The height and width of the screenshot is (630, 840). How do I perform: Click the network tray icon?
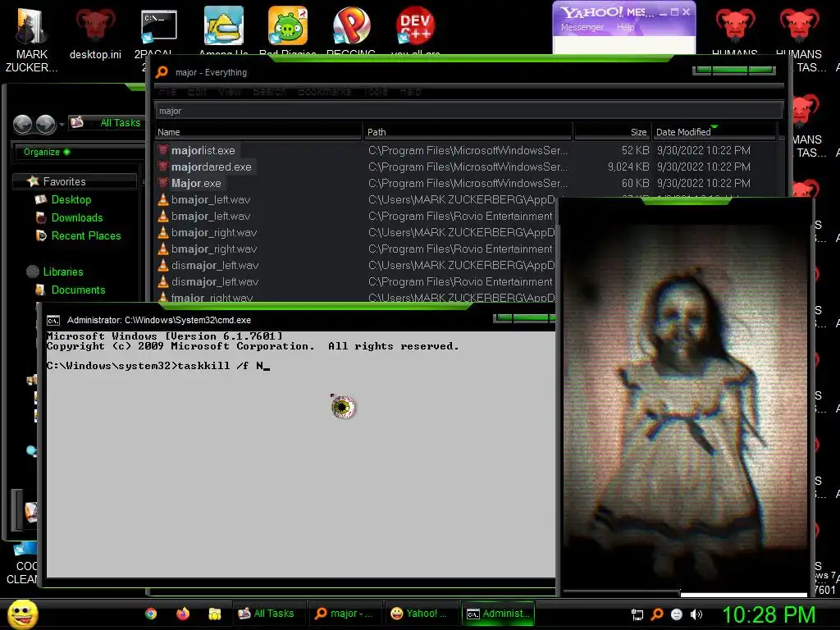tap(637, 614)
